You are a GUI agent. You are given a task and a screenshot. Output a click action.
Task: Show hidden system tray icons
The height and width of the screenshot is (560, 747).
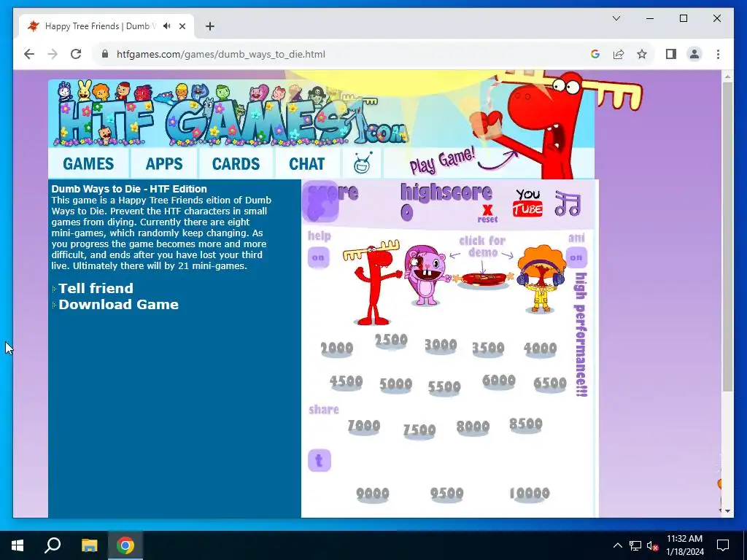617,545
